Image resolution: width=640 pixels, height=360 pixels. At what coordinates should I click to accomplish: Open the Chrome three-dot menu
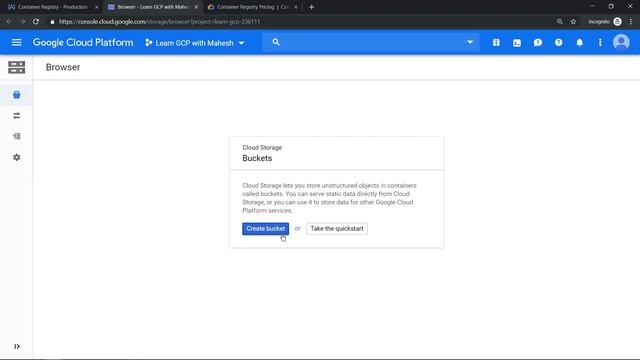(x=631, y=22)
